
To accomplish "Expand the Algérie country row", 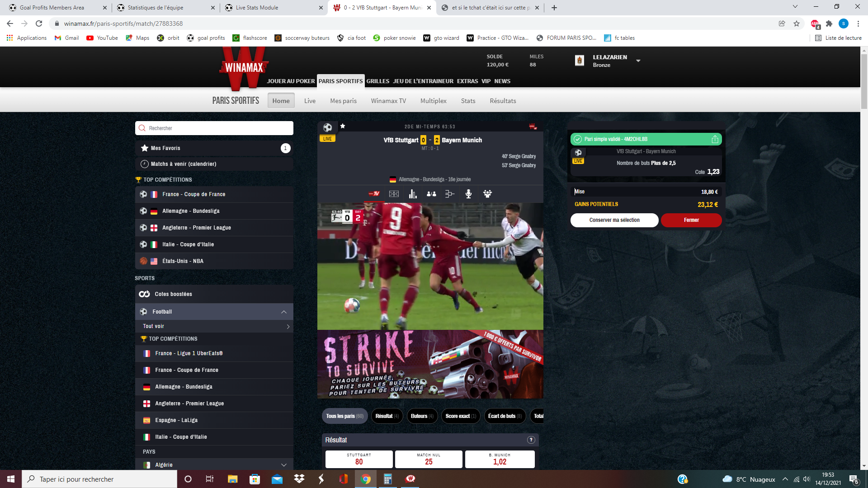I will (x=214, y=465).
